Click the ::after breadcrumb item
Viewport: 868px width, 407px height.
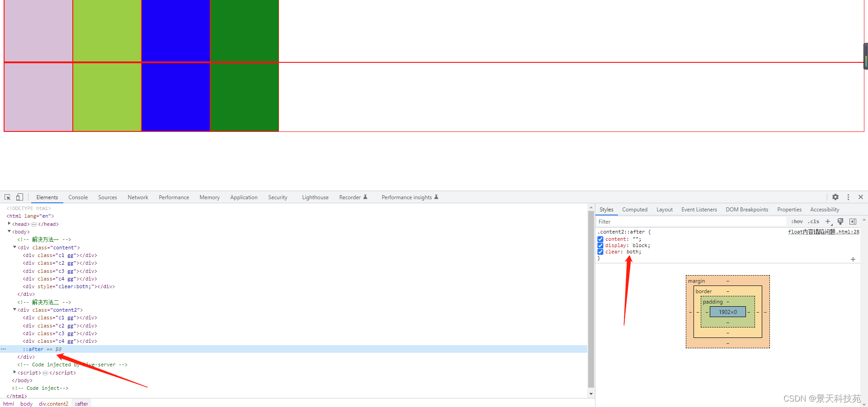(x=81, y=403)
